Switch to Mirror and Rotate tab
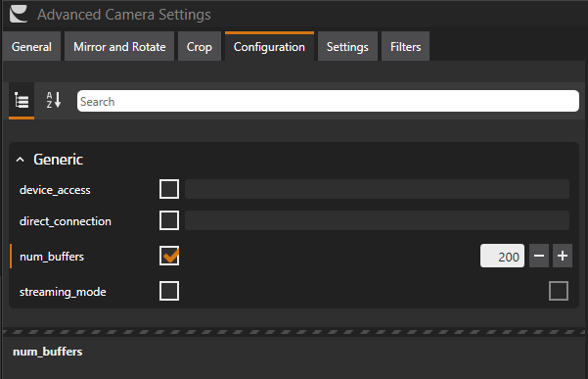Viewport: 588px width, 379px height. [119, 47]
